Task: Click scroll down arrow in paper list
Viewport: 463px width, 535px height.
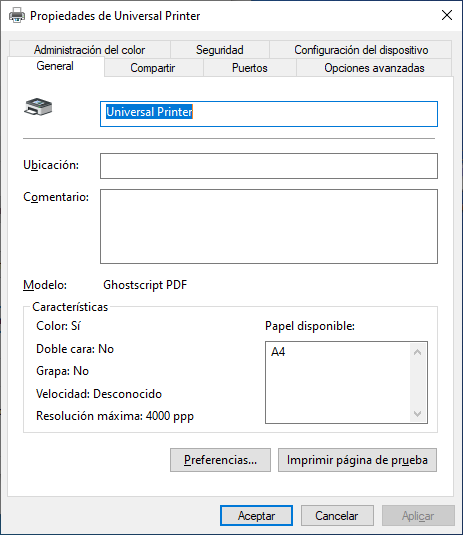Action: pyautogui.click(x=417, y=414)
